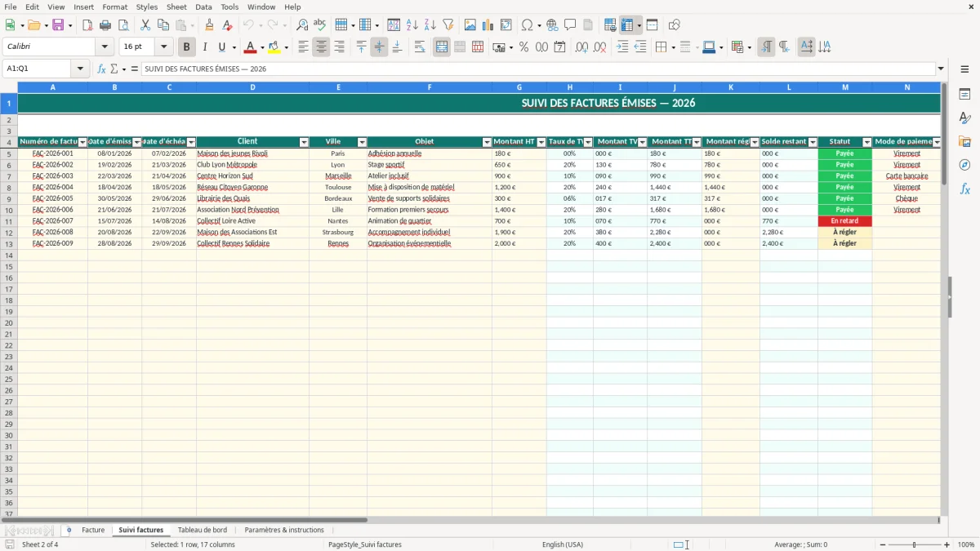The height and width of the screenshot is (551, 980).
Task: Open the Statut column filter dropdown
Action: (x=866, y=142)
